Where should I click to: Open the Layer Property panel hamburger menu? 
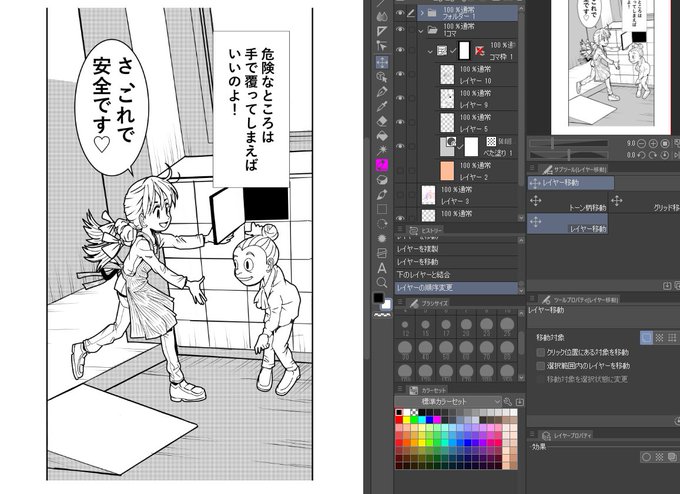[x=533, y=434]
